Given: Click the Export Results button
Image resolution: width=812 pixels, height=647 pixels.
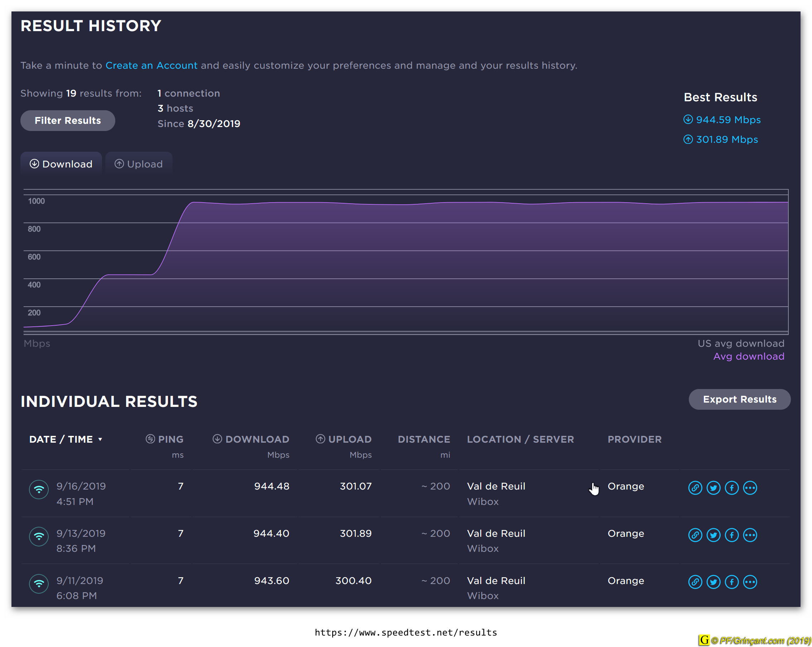Looking at the screenshot, I should coord(739,399).
